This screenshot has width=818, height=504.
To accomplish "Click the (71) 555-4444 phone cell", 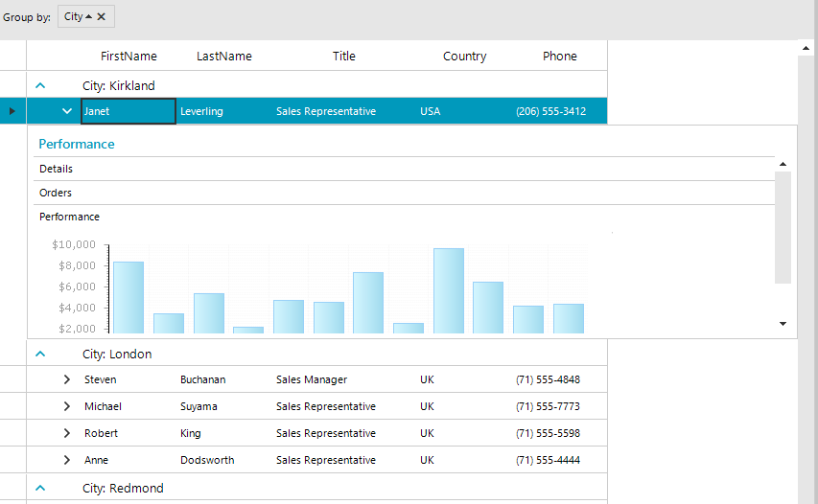I will click(560, 460).
